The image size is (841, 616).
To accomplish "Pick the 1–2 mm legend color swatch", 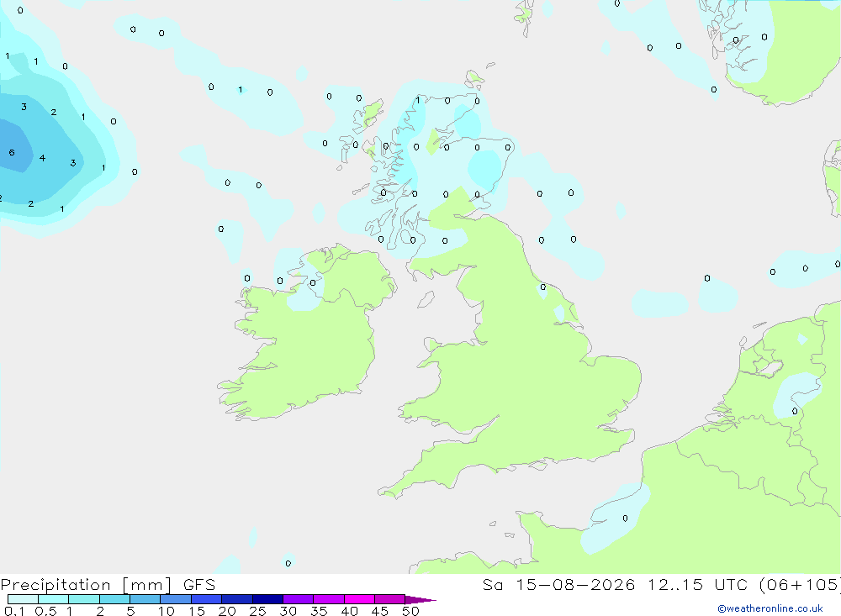I will 83,599.
